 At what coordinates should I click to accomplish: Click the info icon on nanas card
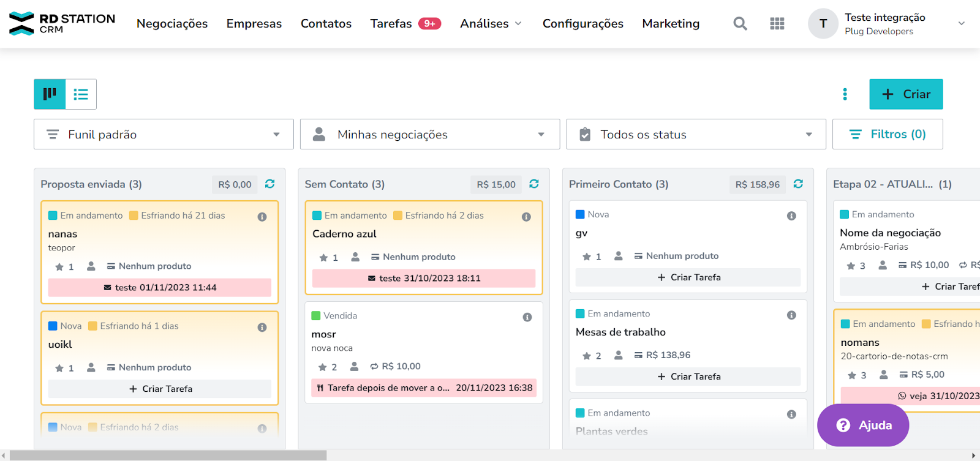click(x=262, y=217)
